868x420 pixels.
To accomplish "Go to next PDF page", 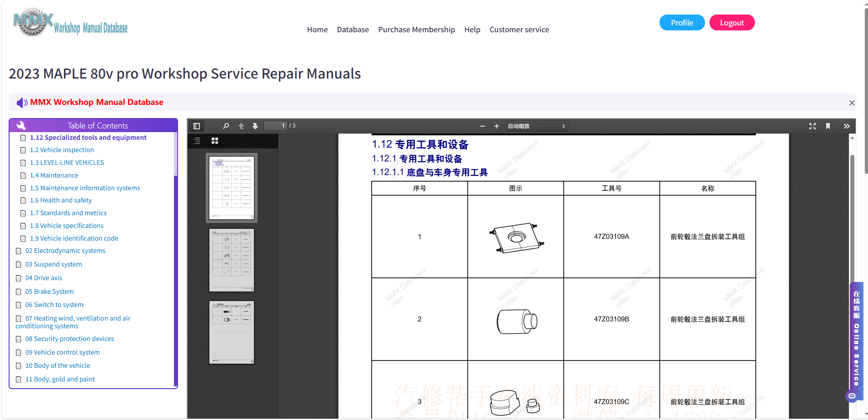I will coord(255,126).
